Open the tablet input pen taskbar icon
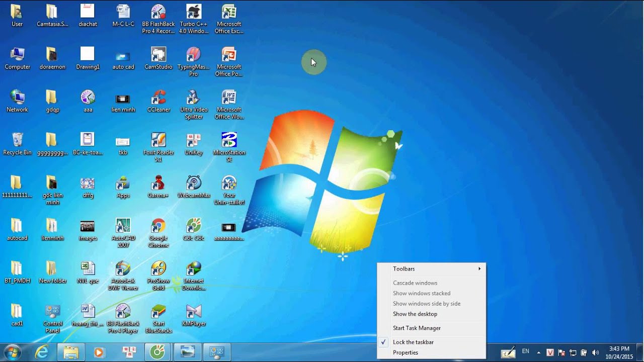Viewport: 644px width, 362px height. pos(508,352)
